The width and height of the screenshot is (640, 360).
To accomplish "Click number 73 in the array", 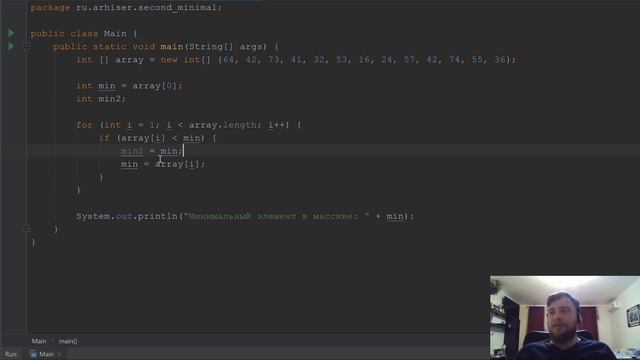I will click(x=273, y=60).
